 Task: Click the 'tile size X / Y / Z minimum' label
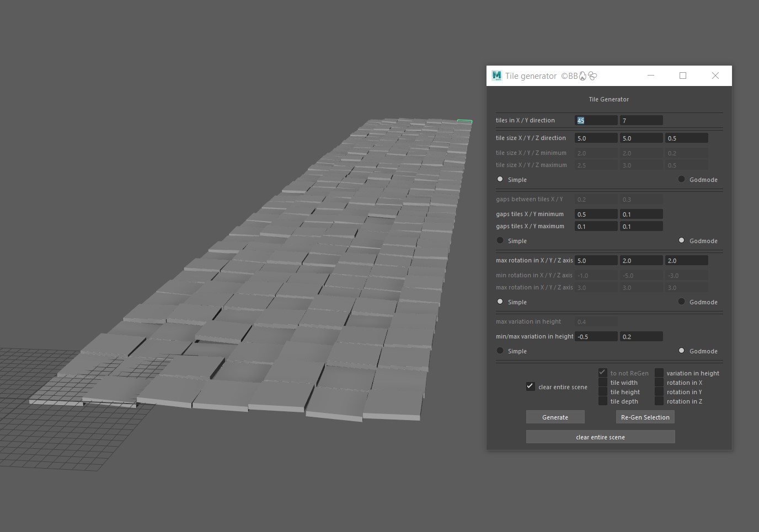531,153
